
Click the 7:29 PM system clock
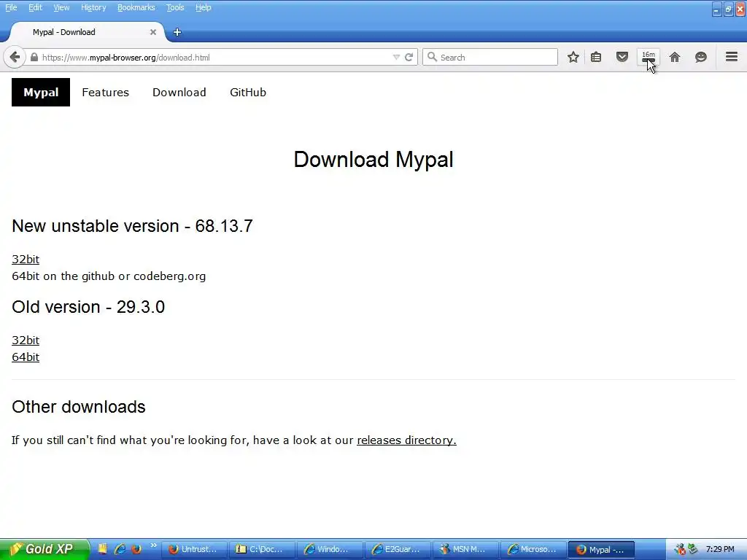[720, 549]
